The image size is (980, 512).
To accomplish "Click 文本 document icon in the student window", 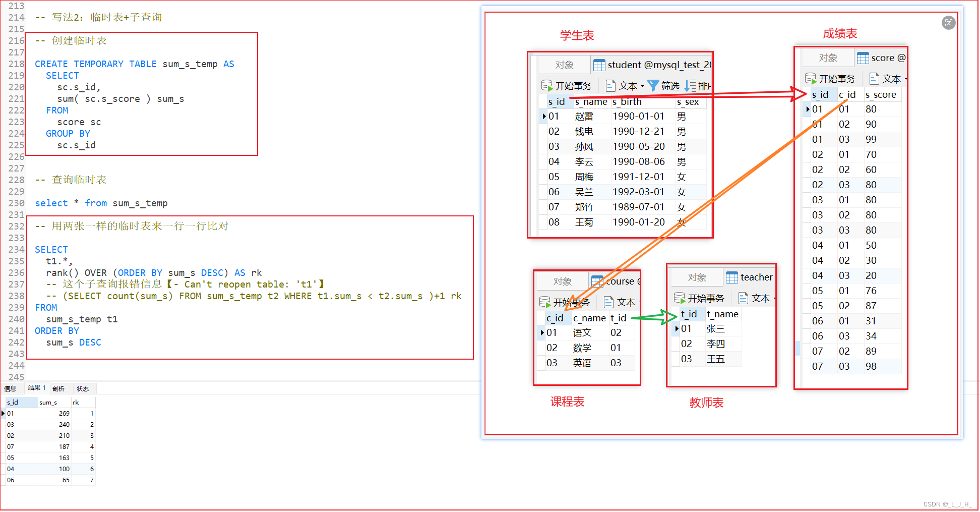I will tap(610, 86).
